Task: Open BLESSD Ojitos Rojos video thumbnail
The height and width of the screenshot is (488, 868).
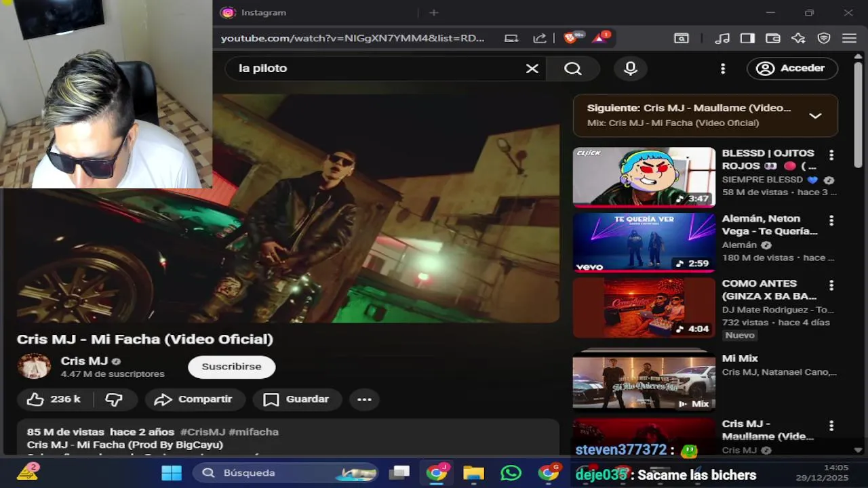Action: (x=644, y=177)
